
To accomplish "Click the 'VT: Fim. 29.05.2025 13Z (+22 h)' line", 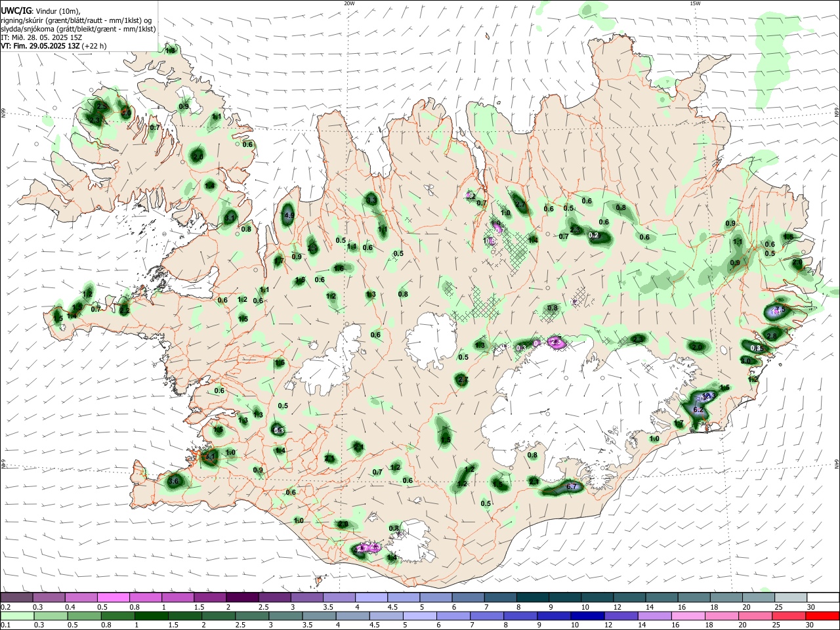I will click(53, 46).
